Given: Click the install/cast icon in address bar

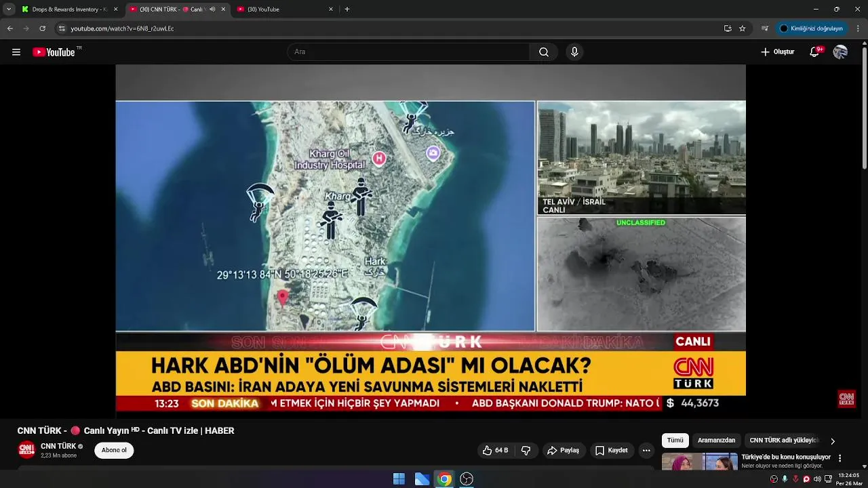Looking at the screenshot, I should (x=728, y=28).
